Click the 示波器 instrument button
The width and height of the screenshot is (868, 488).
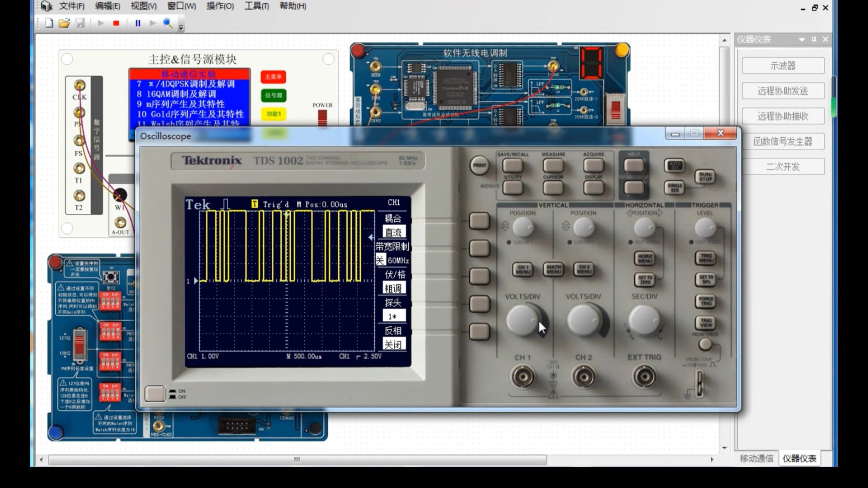click(x=783, y=66)
